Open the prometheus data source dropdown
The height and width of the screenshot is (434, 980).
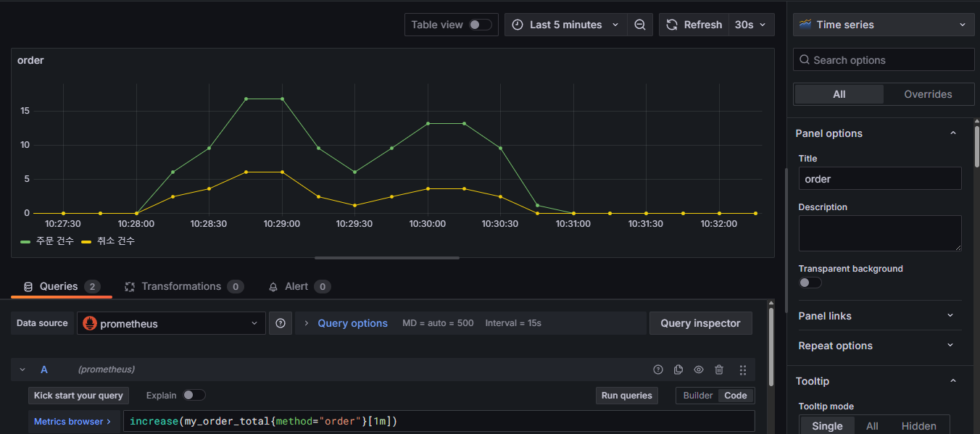point(171,323)
